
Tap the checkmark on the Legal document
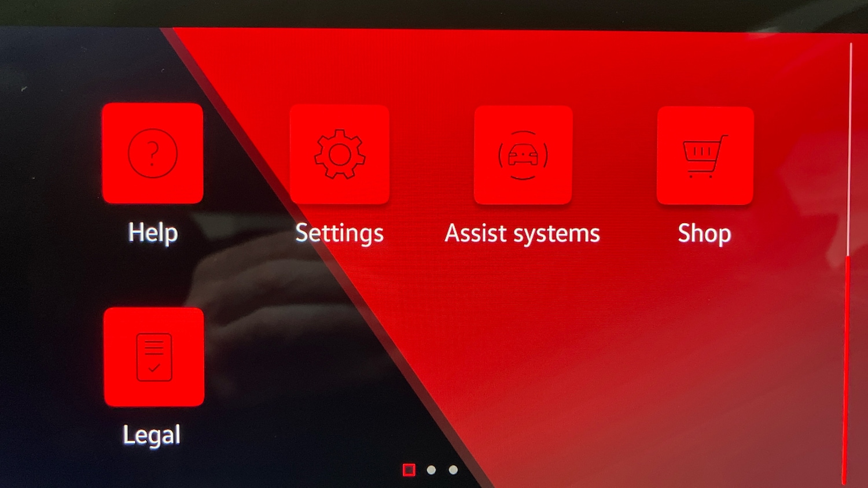coord(154,368)
